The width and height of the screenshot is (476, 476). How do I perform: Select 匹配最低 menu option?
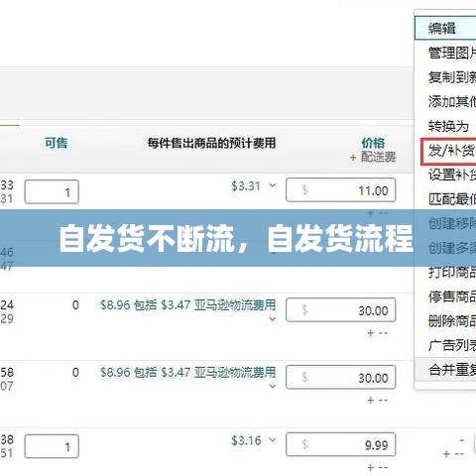(452, 199)
